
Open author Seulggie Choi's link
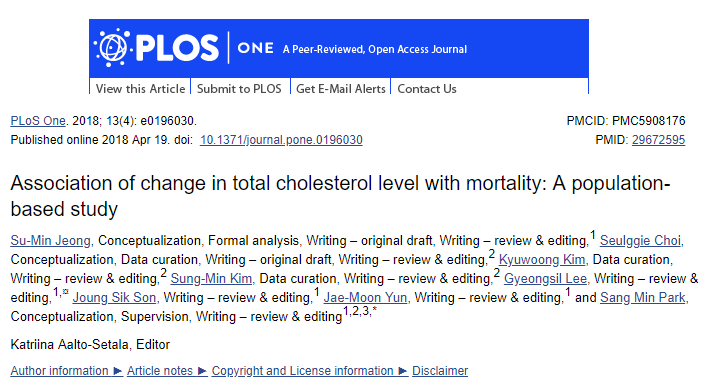640,240
